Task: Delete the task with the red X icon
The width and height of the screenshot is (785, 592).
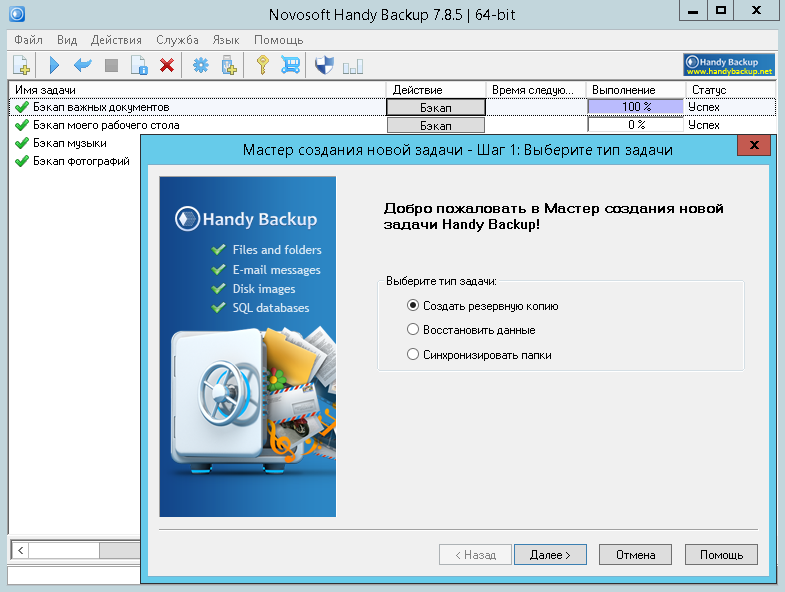Action: coord(167,65)
